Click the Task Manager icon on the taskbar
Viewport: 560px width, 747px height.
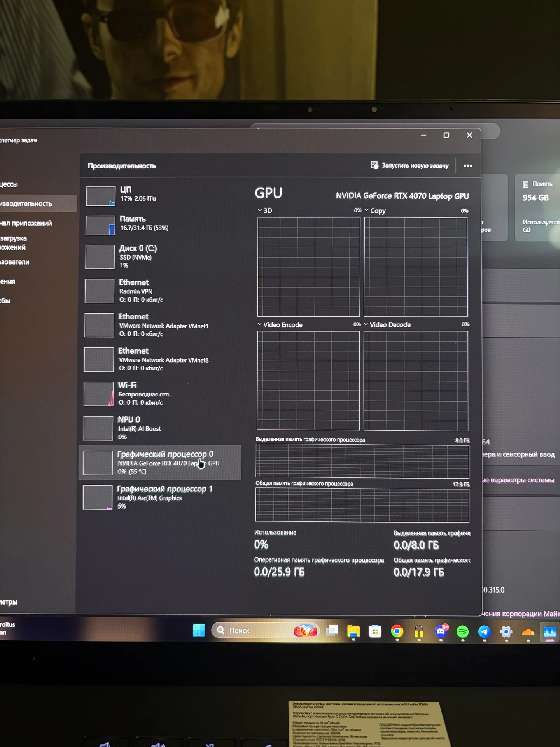pos(549,632)
